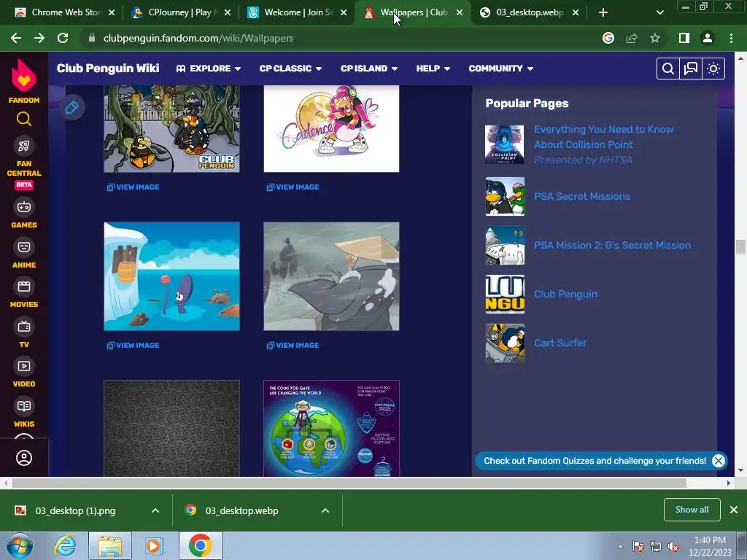Image resolution: width=747 pixels, height=560 pixels.
Task: Open a new browser tab
Action: coord(603,12)
